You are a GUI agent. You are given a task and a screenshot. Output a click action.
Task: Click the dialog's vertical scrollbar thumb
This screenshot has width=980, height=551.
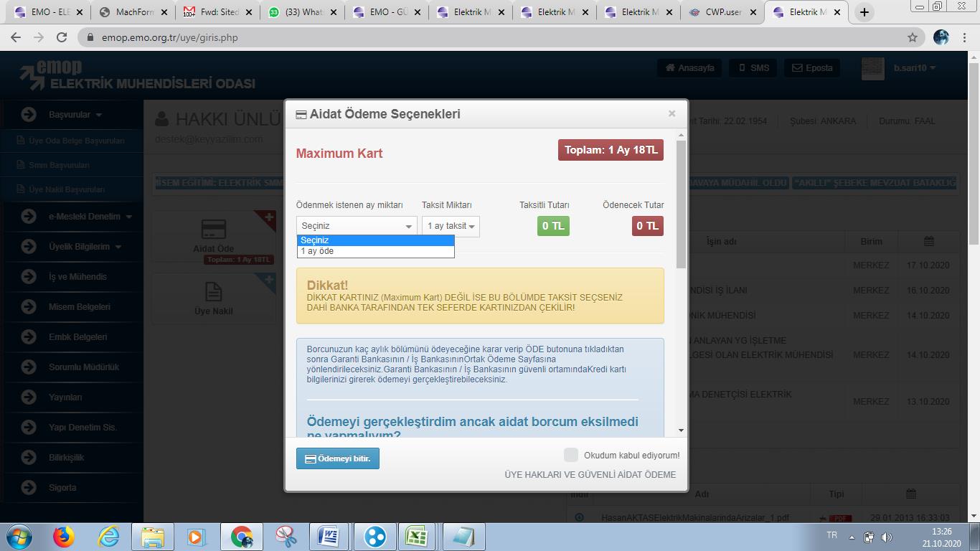[x=681, y=204]
